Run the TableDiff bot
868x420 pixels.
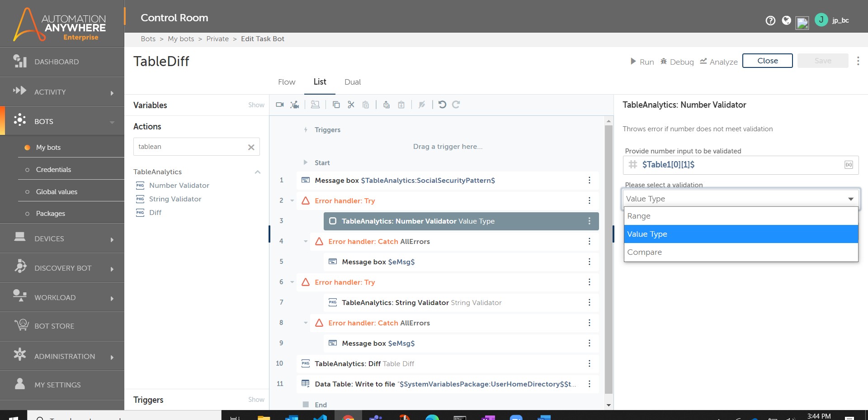click(x=642, y=62)
